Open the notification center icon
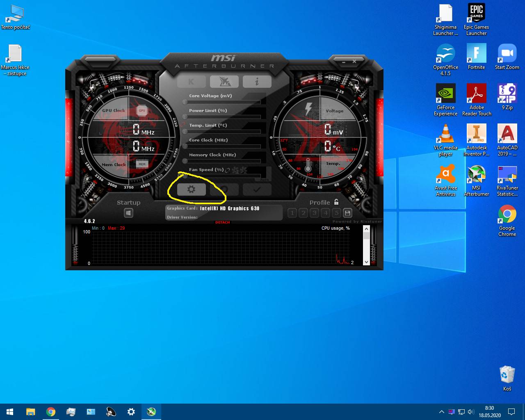The width and height of the screenshot is (525, 420). coord(511,412)
